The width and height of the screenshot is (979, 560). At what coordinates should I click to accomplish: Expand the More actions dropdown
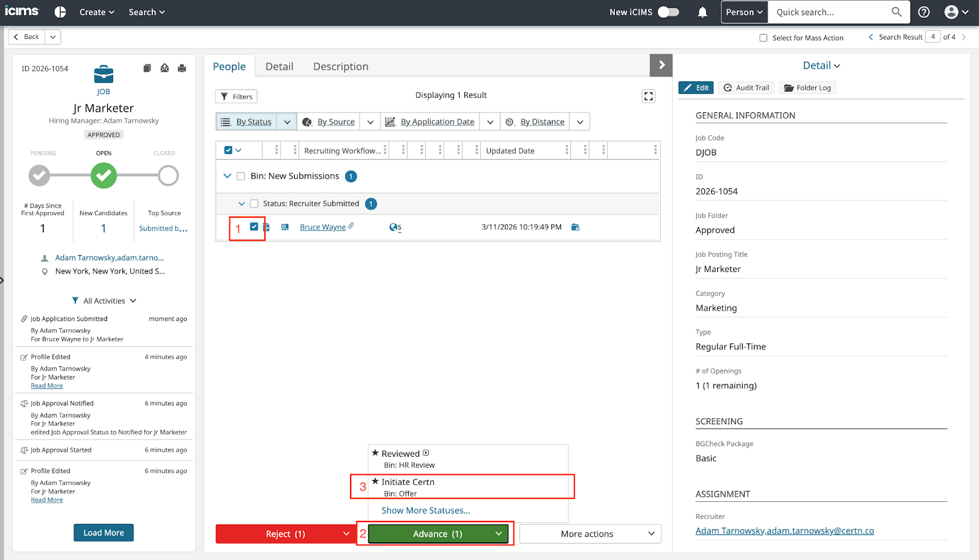(590, 534)
